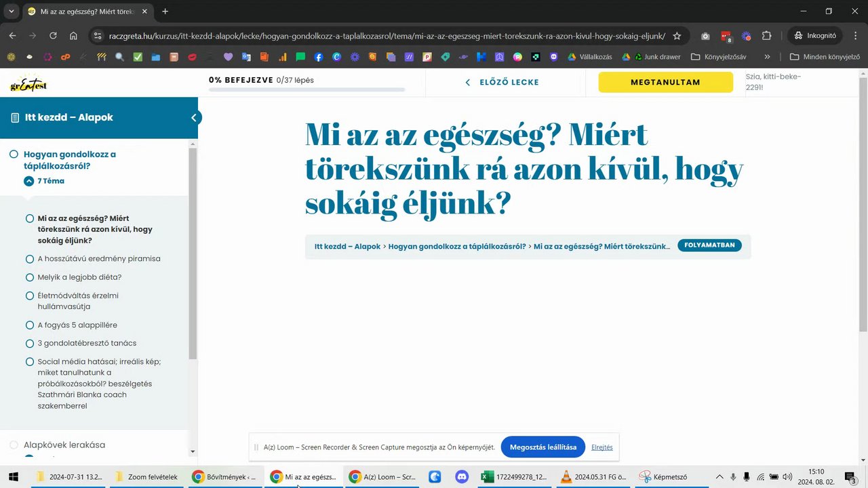Switch to 'Bővítmények' Chrome taskbar window
Viewport: 868px width, 488px height.
tap(224, 477)
